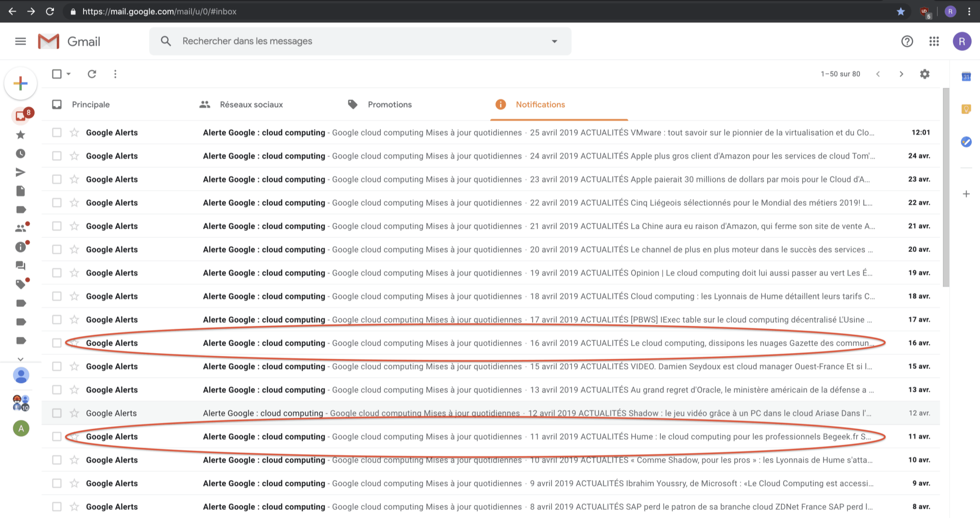
Task: Open the 8 avr. SAP alert email
Action: tap(491, 506)
